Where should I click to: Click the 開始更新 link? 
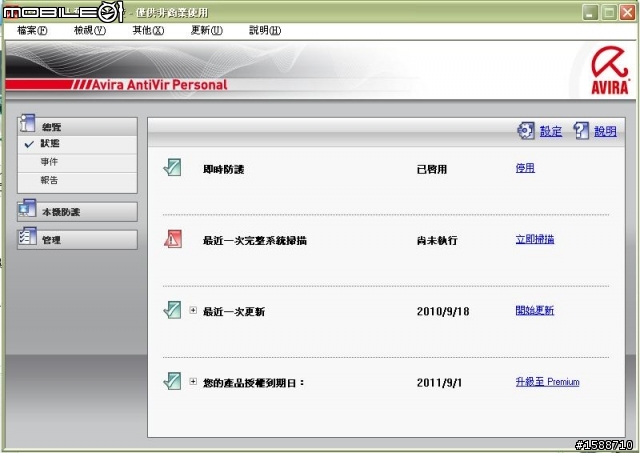tap(535, 311)
